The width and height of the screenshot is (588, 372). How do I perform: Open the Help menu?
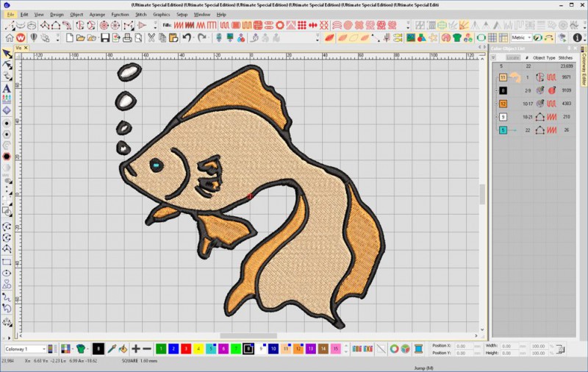click(x=221, y=15)
